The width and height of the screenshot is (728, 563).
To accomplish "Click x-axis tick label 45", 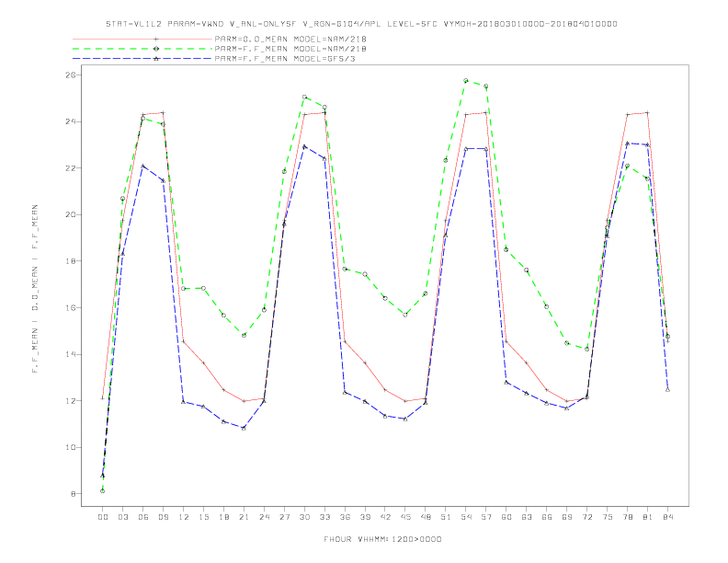I will pos(405,517).
